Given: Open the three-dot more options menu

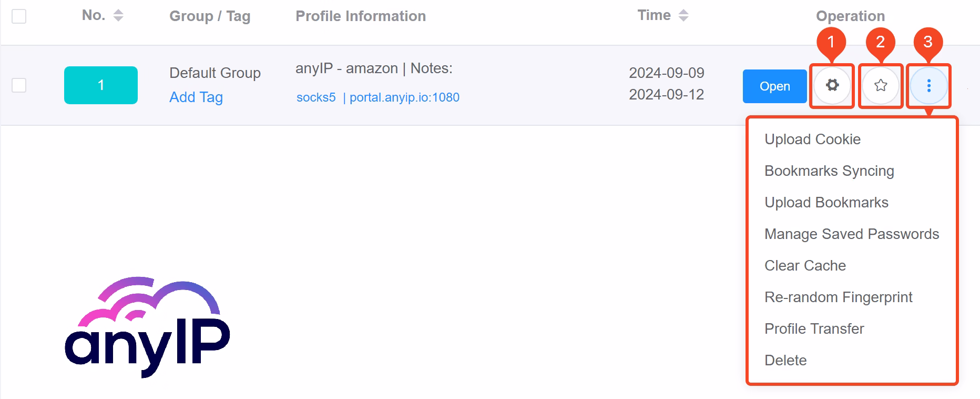Looking at the screenshot, I should coord(929,85).
